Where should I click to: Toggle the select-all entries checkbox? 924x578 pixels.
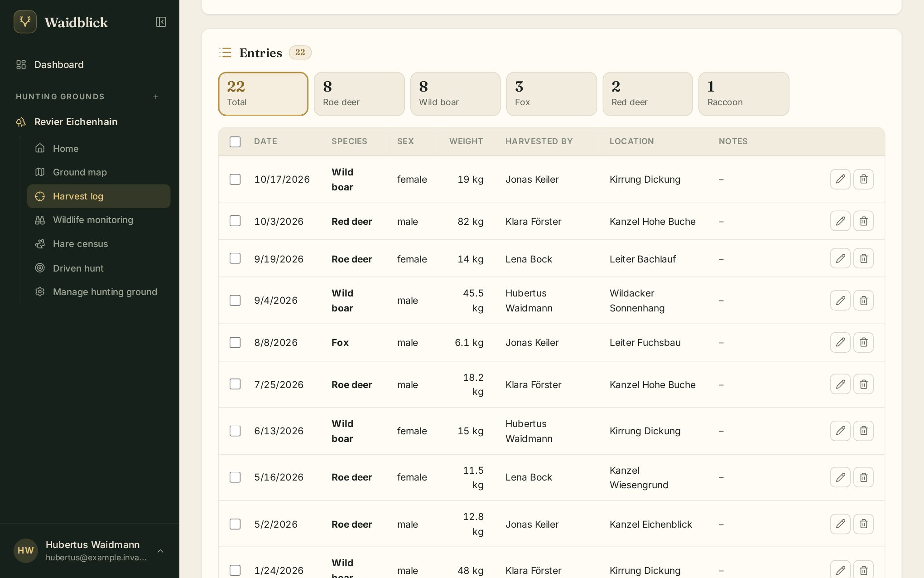235,142
